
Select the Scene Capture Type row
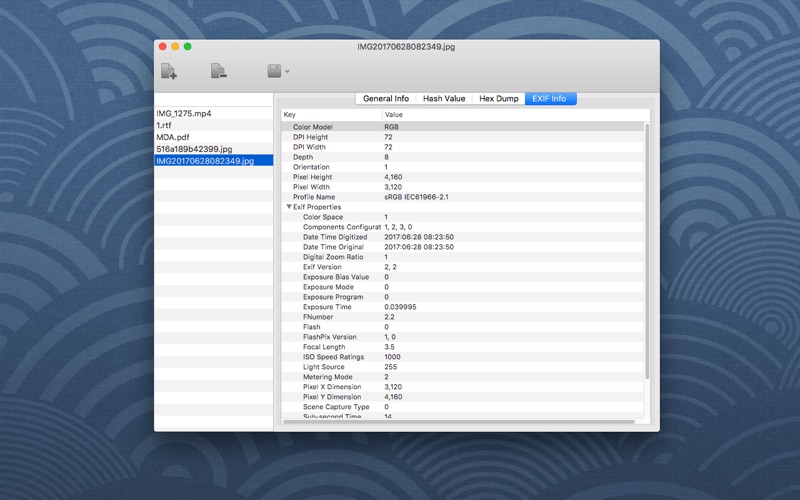click(462, 407)
